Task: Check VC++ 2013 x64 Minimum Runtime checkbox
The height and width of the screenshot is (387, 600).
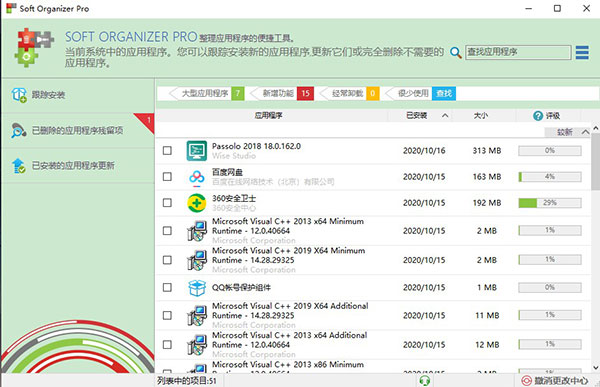Action: 167,231
